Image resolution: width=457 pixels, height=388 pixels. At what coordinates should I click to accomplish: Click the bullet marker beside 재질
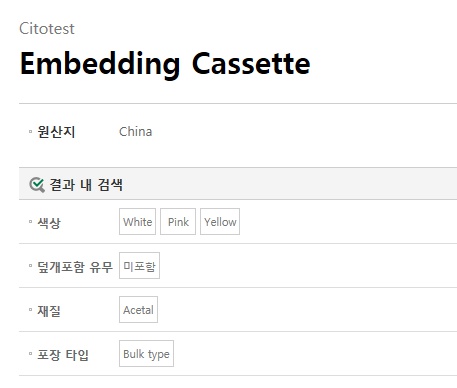coord(30,310)
